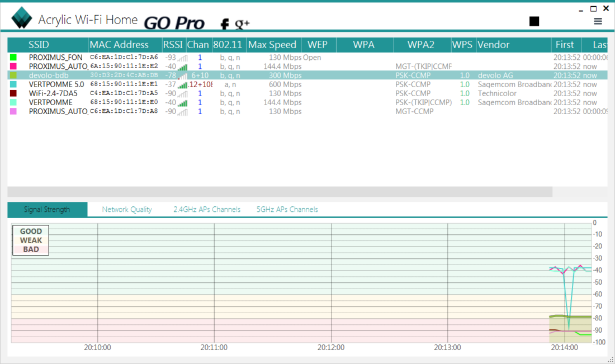Switch to Network Quality tab
This screenshot has width=615, height=364.
tap(127, 210)
